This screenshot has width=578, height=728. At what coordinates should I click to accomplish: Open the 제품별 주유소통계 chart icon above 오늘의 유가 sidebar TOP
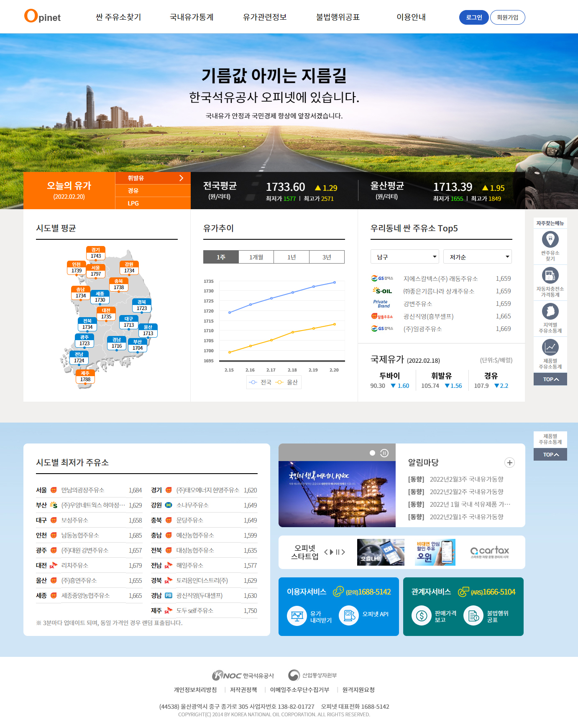[550, 347]
